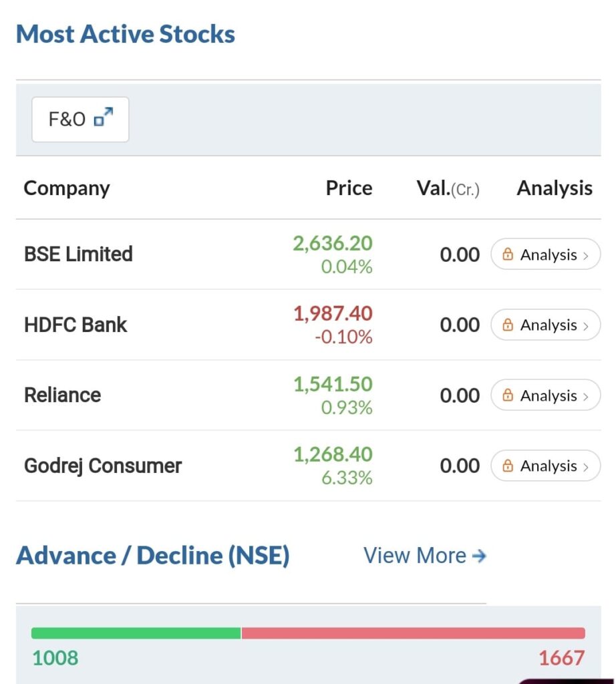Click the Price column header
This screenshot has width=616, height=684.
[349, 188]
